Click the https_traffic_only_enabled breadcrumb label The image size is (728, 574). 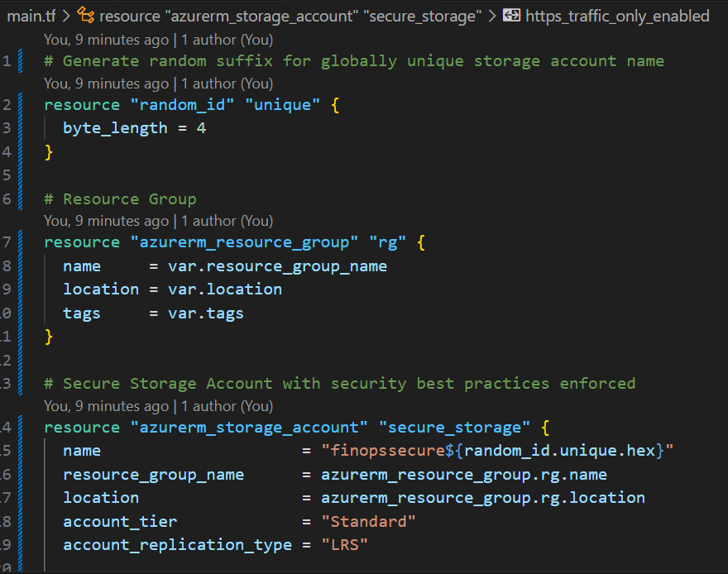(x=617, y=16)
